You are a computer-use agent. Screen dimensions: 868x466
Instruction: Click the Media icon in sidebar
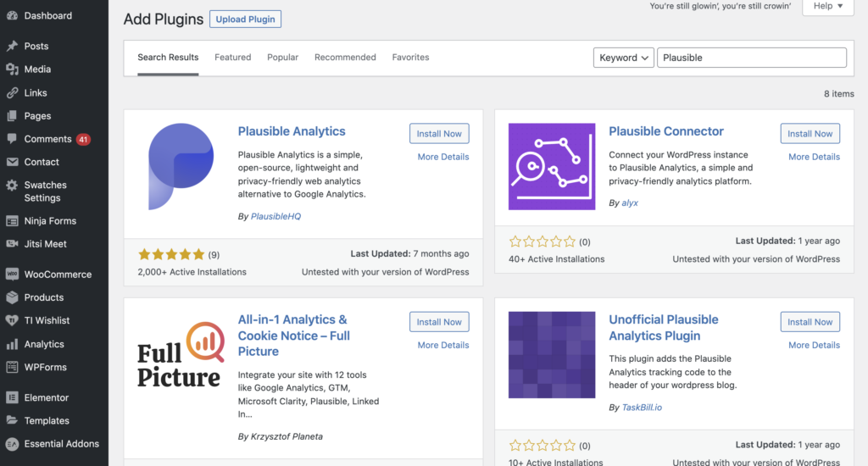point(12,69)
